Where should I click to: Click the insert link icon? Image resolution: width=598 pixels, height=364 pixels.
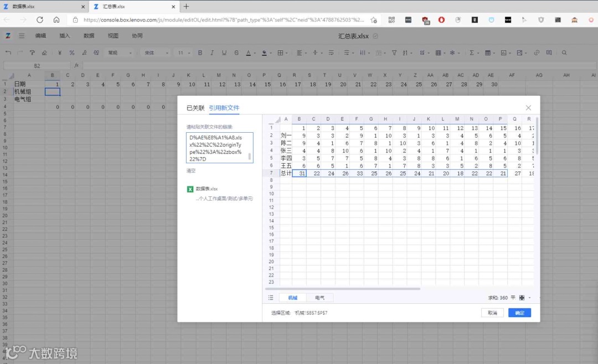pyautogui.click(x=537, y=53)
